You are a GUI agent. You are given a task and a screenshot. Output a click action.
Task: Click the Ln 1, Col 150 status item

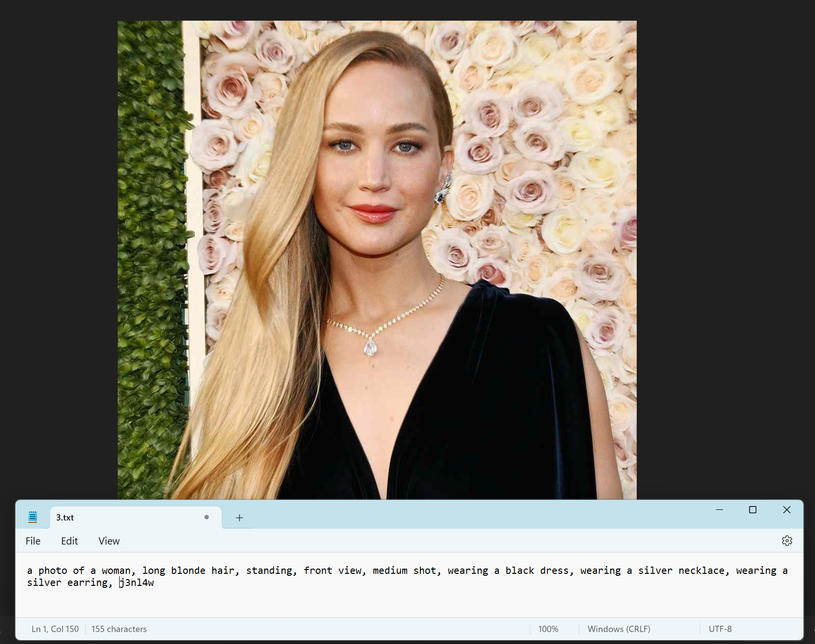click(55, 629)
